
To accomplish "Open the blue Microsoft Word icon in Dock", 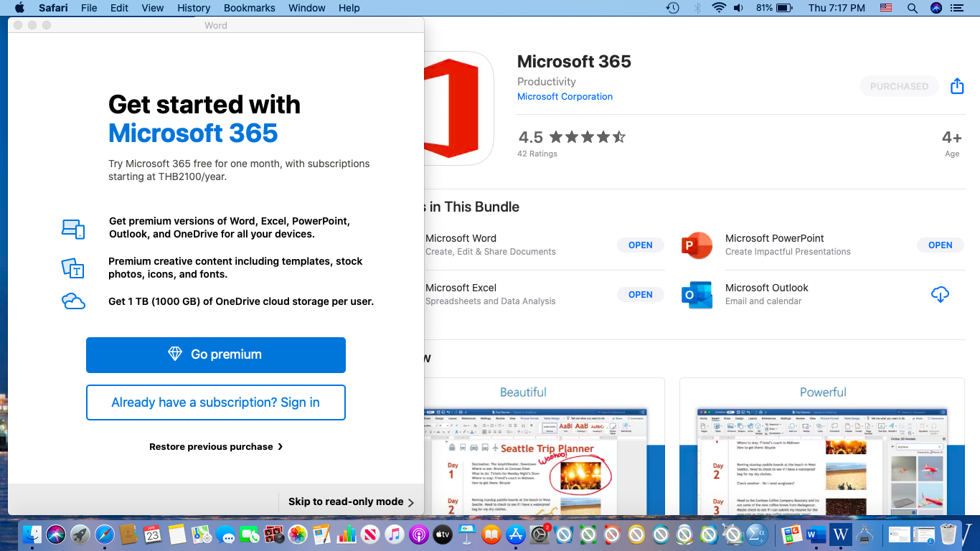I will coord(816,534).
